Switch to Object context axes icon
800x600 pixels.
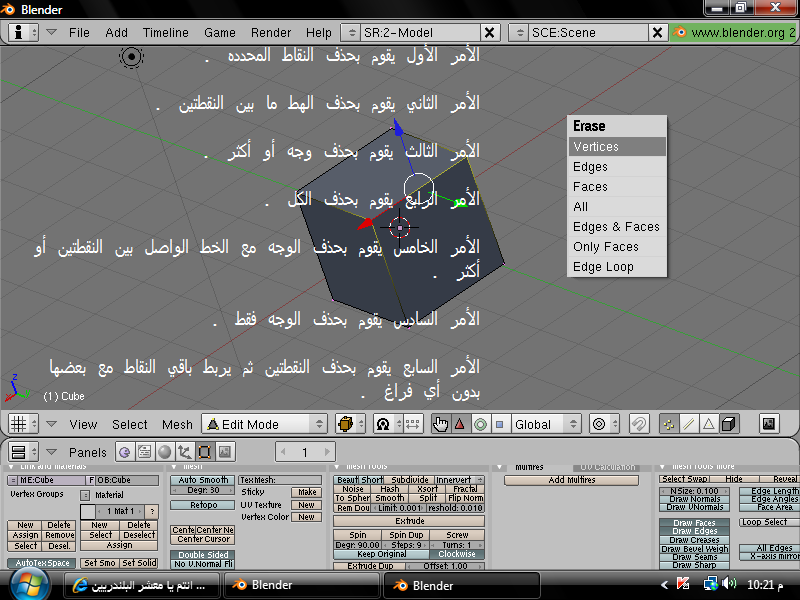pos(185,452)
